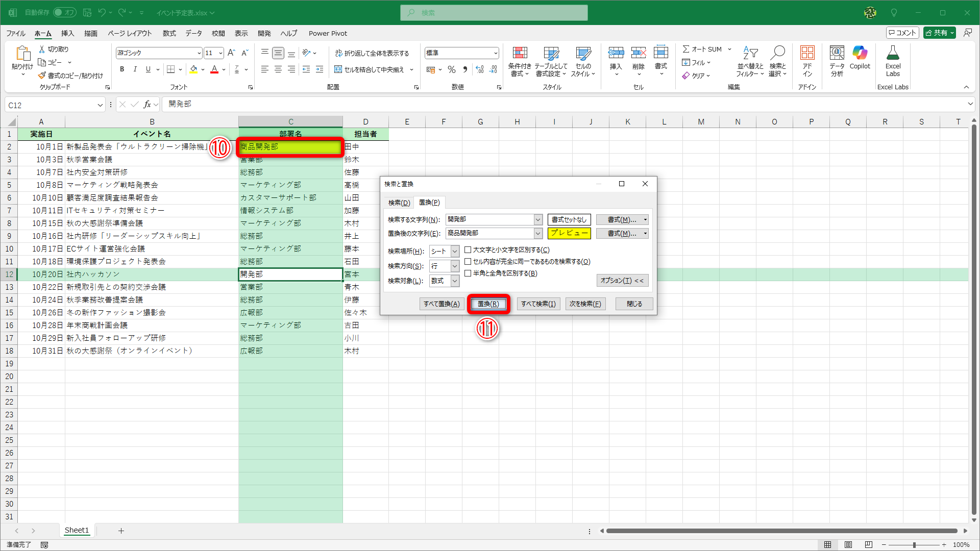Click the Format Painter (書式のコピー) icon
Viewport: 980px width, 551px height.
coord(42,76)
